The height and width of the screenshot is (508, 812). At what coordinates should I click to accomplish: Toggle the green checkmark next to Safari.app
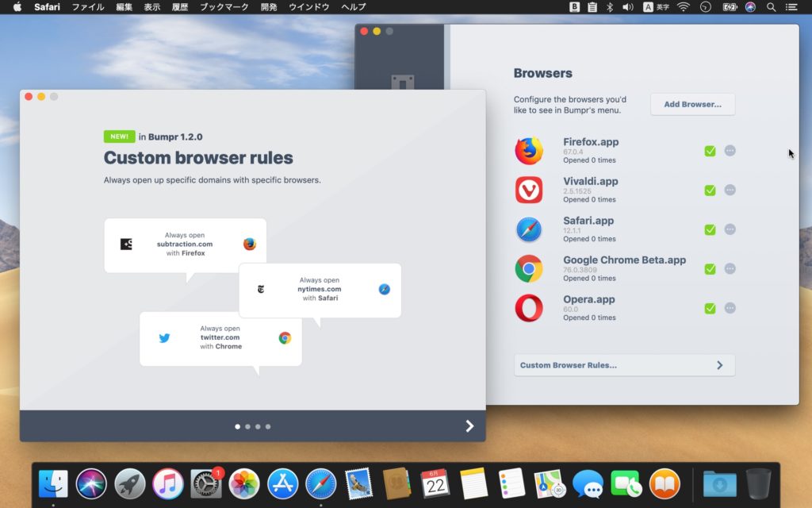tap(710, 229)
